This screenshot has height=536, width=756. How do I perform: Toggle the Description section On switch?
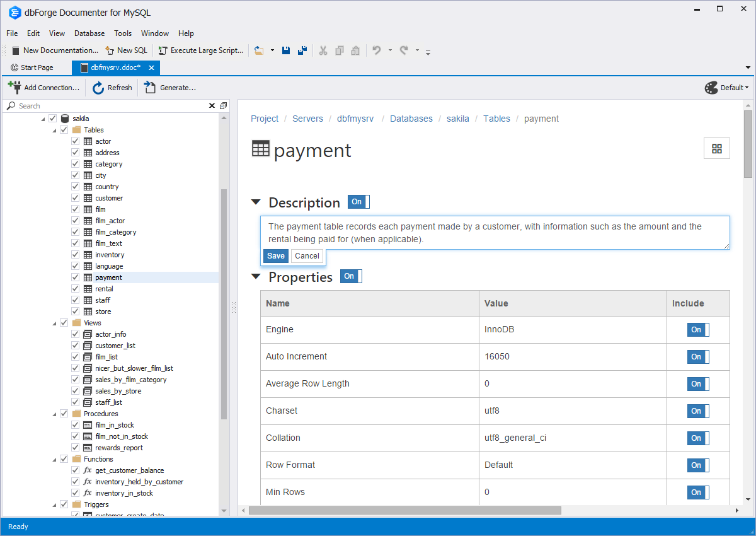click(x=358, y=202)
